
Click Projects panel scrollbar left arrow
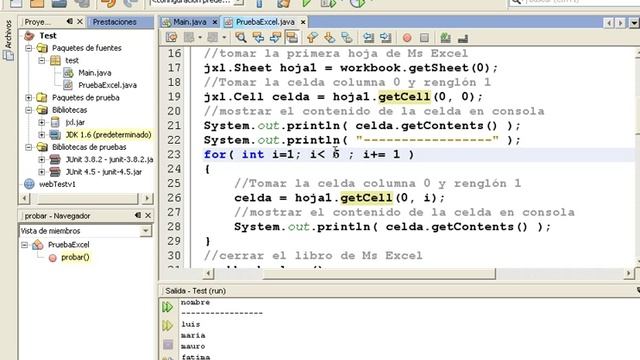click(x=24, y=198)
